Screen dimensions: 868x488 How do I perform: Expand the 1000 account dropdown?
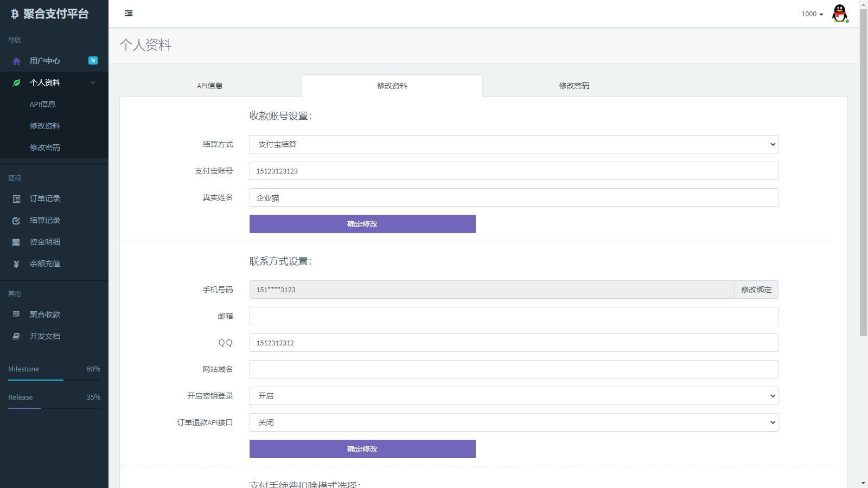click(x=810, y=14)
